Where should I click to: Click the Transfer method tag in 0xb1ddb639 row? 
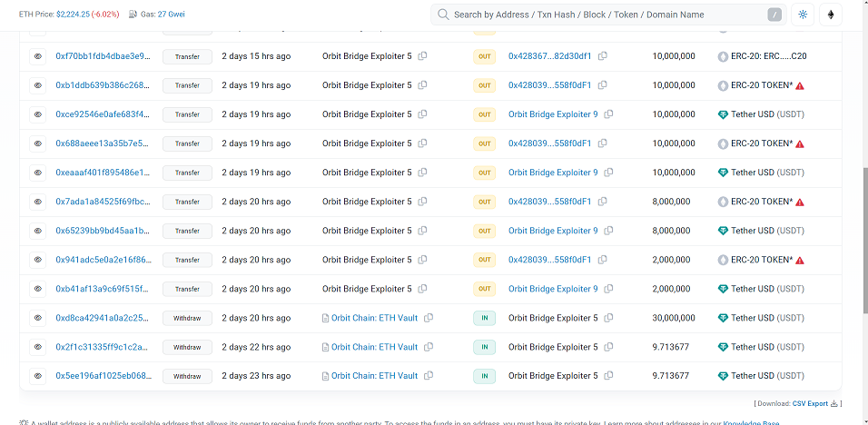tap(187, 85)
